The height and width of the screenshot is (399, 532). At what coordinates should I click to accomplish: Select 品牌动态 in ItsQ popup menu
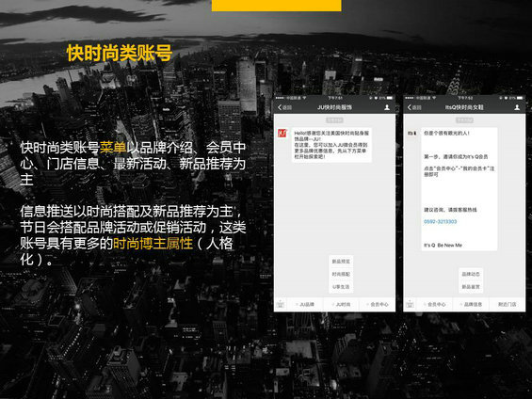point(471,274)
